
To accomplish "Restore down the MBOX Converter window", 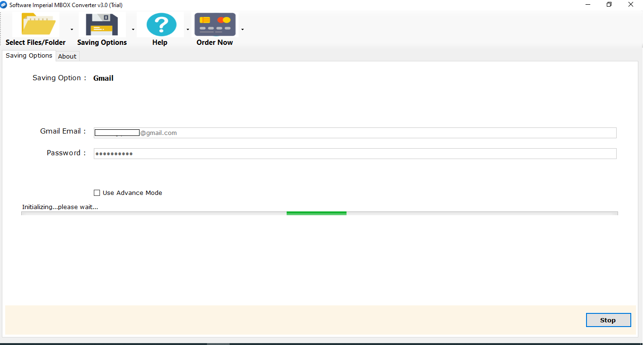I will coord(609,4).
